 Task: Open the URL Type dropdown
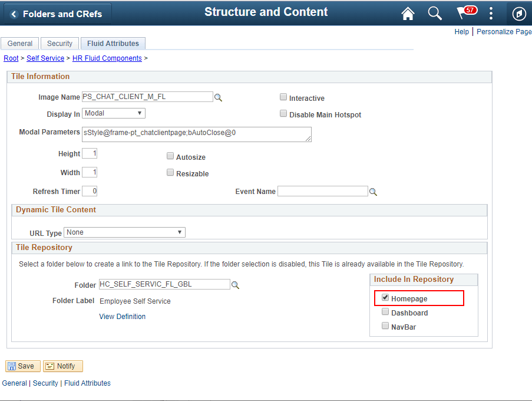[x=124, y=232]
